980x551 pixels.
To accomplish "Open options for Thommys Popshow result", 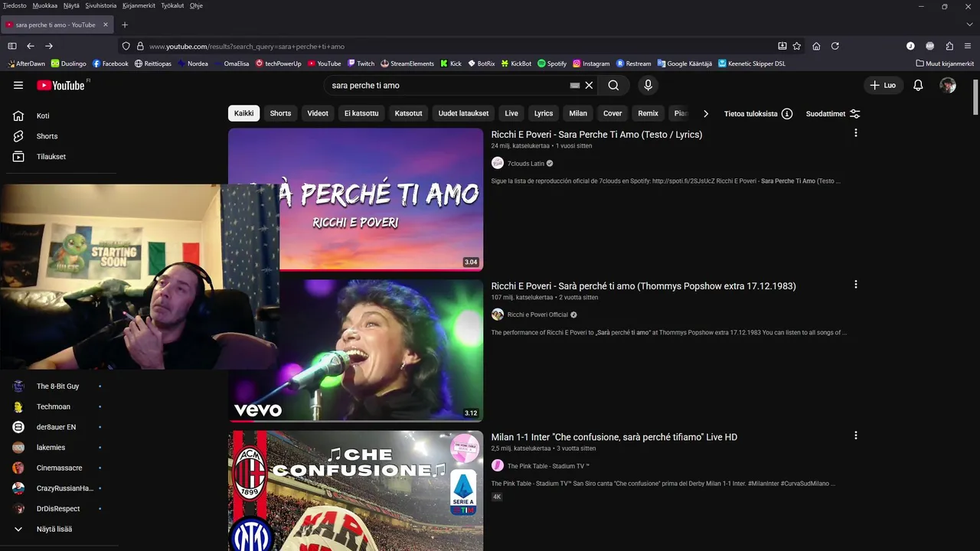I will [x=855, y=284].
